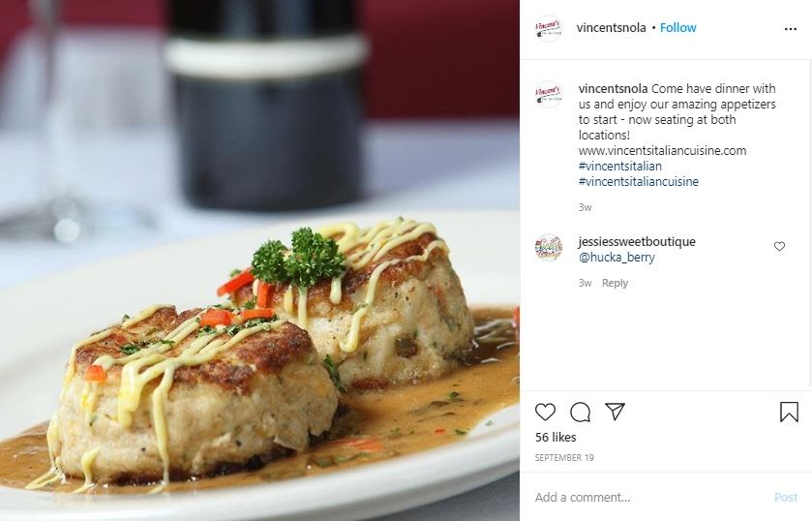812x521 pixels.
Task: Click the Post comment button
Action: 786,497
